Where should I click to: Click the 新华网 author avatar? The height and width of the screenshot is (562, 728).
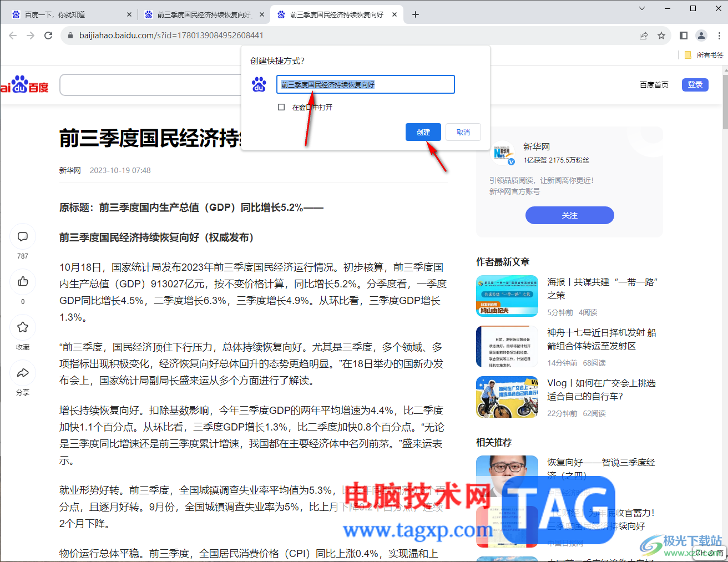click(504, 154)
